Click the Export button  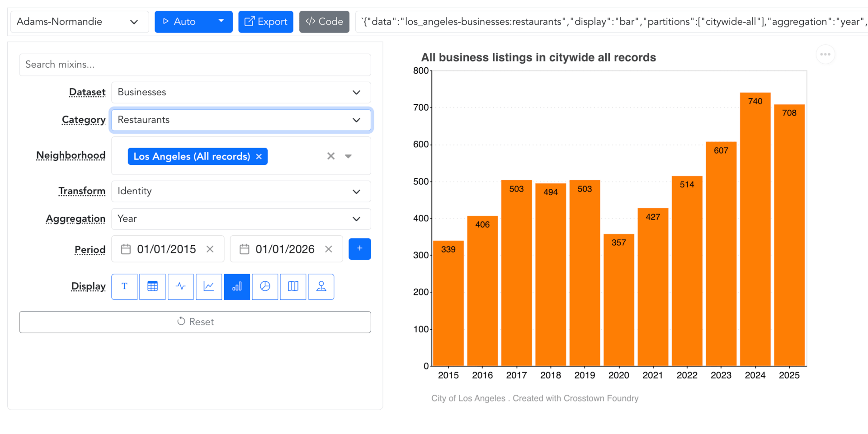[266, 22]
